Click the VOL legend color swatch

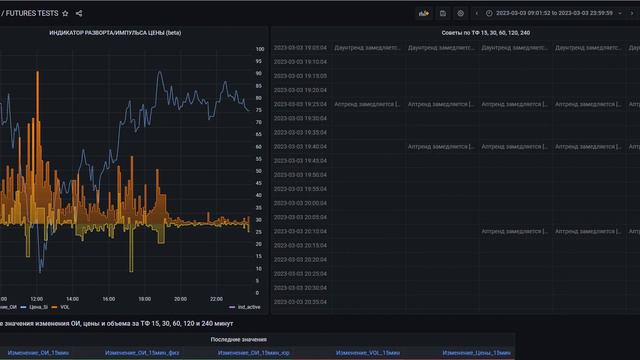54,307
